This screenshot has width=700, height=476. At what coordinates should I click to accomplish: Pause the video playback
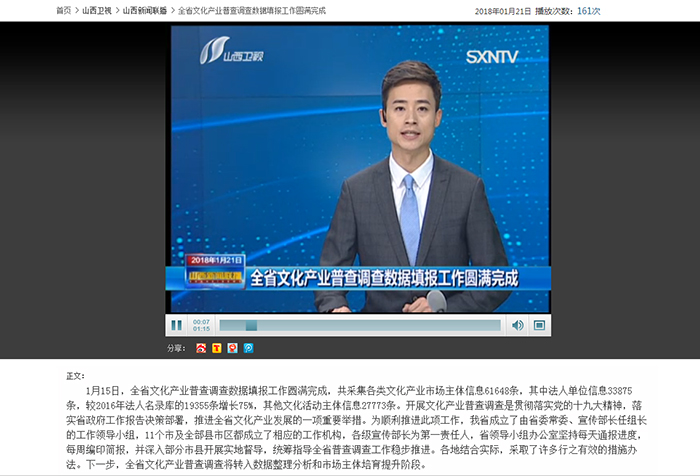pos(177,325)
